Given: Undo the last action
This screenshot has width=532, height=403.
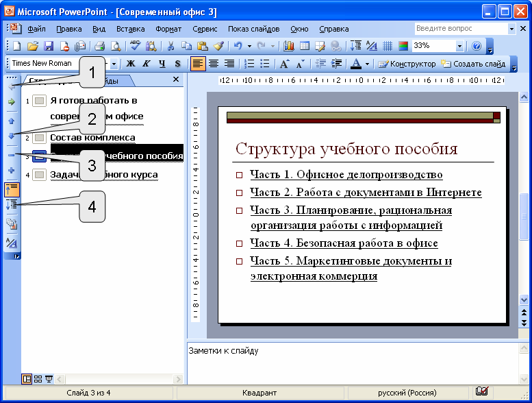Looking at the screenshot, I should pos(238,46).
